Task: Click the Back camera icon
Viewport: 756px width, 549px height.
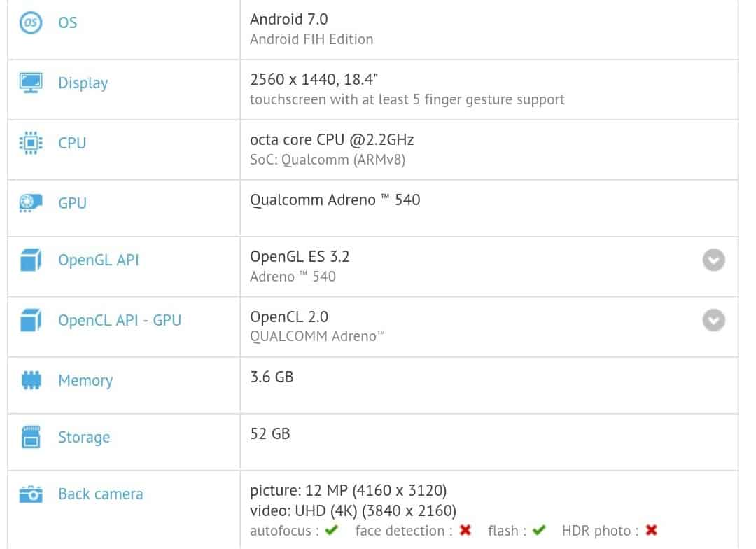Action: click(x=31, y=494)
